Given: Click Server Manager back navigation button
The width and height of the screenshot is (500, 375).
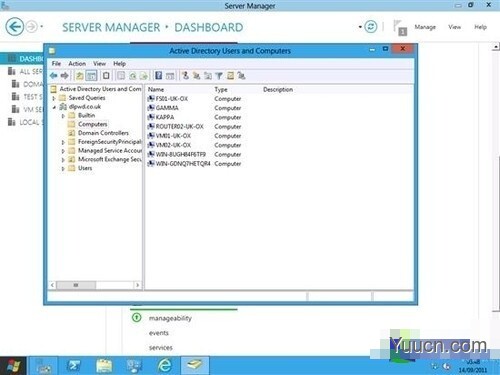Looking at the screenshot, I should pyautogui.click(x=15, y=26).
